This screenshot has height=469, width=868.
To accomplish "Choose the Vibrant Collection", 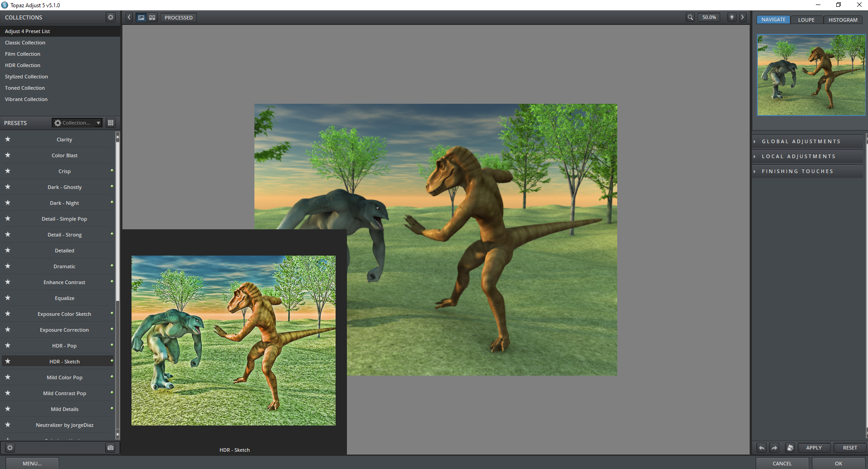I will pos(60,99).
